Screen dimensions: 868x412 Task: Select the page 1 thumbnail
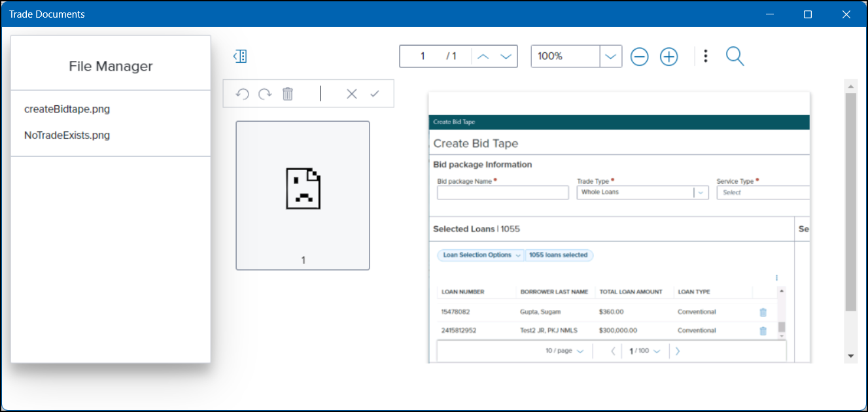(303, 195)
